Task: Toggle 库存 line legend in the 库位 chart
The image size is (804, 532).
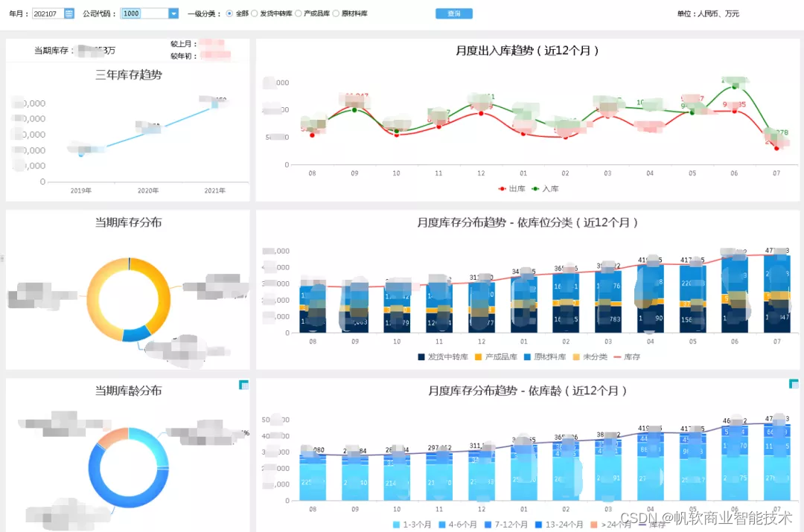Action: click(627, 356)
